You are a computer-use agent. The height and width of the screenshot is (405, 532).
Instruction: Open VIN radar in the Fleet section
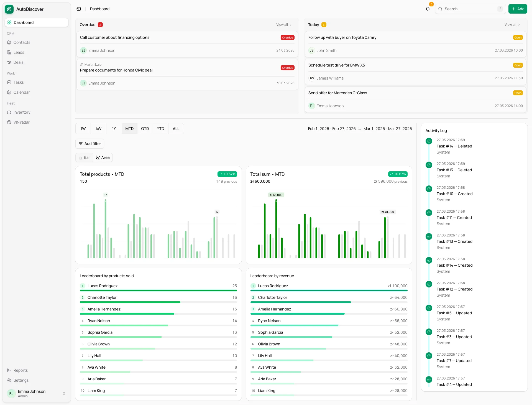coord(21,122)
